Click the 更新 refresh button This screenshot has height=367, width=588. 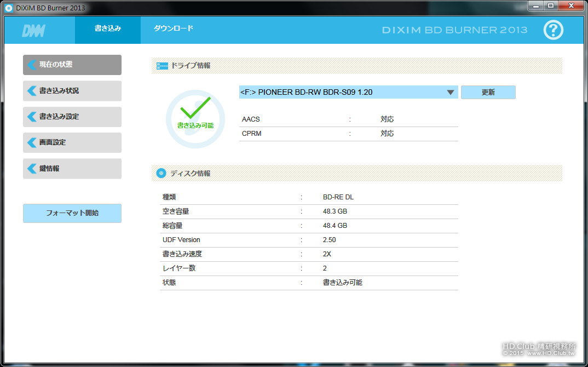tap(488, 93)
